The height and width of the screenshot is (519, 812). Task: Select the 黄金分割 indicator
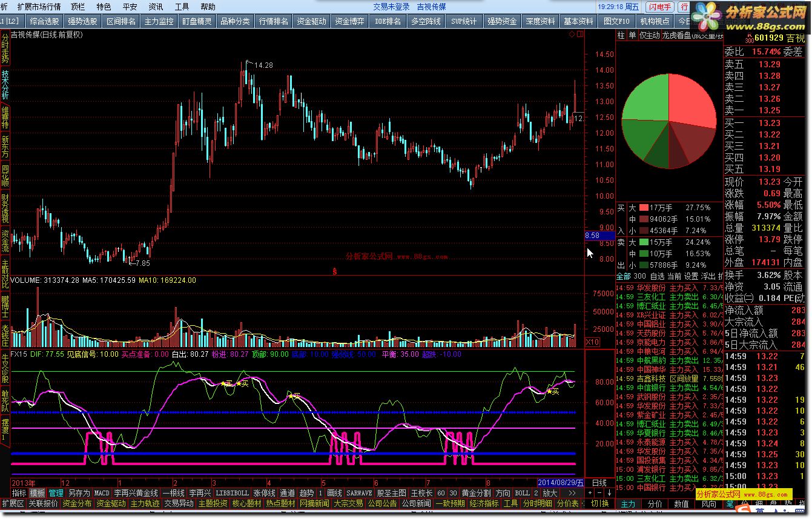(476, 493)
